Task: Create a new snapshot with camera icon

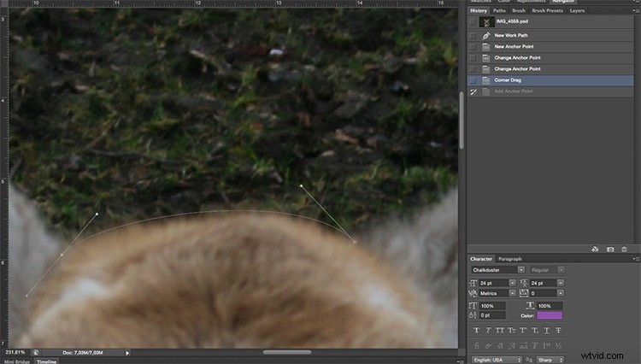Action: point(610,250)
